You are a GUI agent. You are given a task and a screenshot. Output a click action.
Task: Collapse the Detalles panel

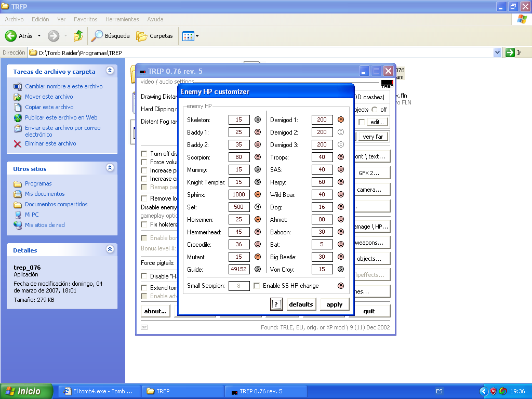110,249
